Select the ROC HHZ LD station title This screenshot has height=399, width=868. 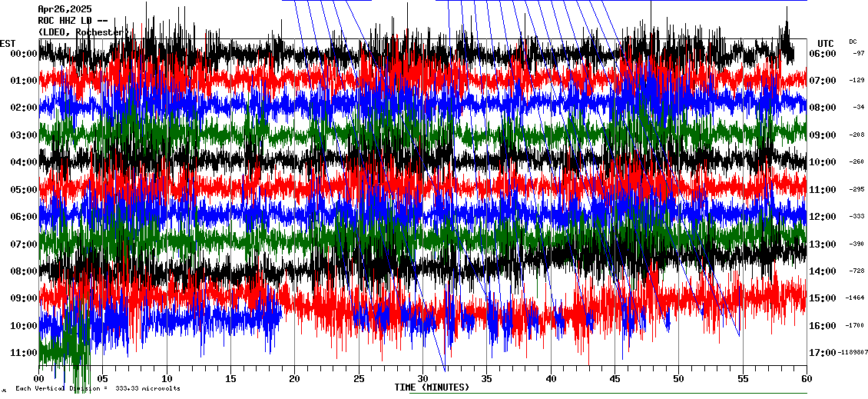[72, 21]
